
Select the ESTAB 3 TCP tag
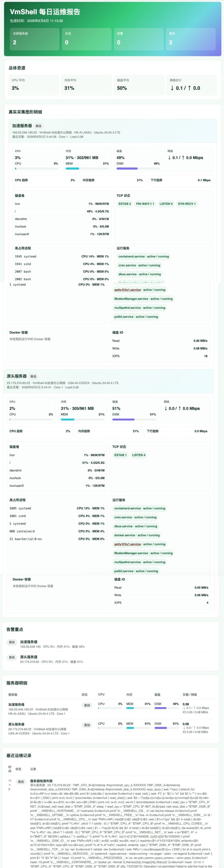click(x=124, y=204)
